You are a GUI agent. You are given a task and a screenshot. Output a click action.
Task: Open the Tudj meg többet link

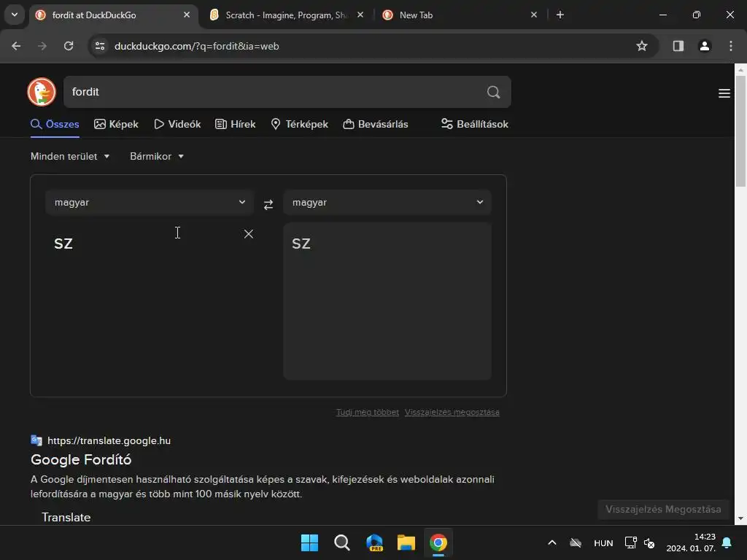click(368, 413)
